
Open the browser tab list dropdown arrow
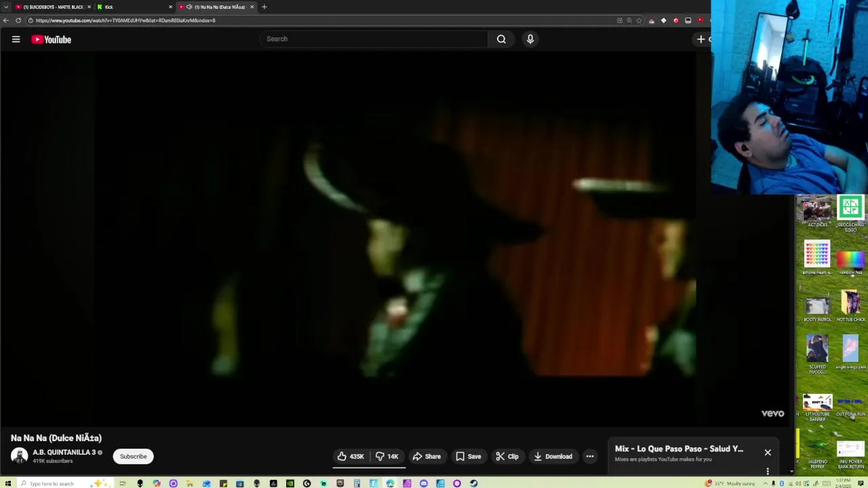5,7
